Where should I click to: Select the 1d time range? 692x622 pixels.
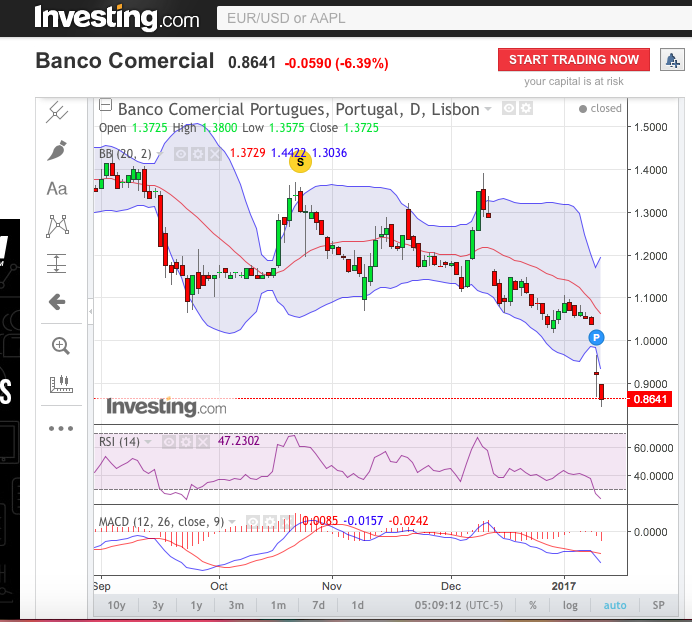coord(357,605)
